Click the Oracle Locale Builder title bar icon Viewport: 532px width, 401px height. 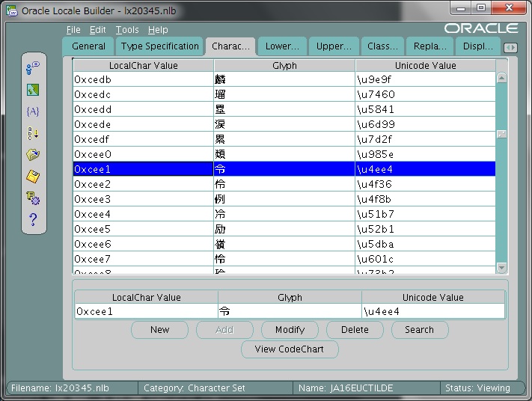tap(11, 11)
